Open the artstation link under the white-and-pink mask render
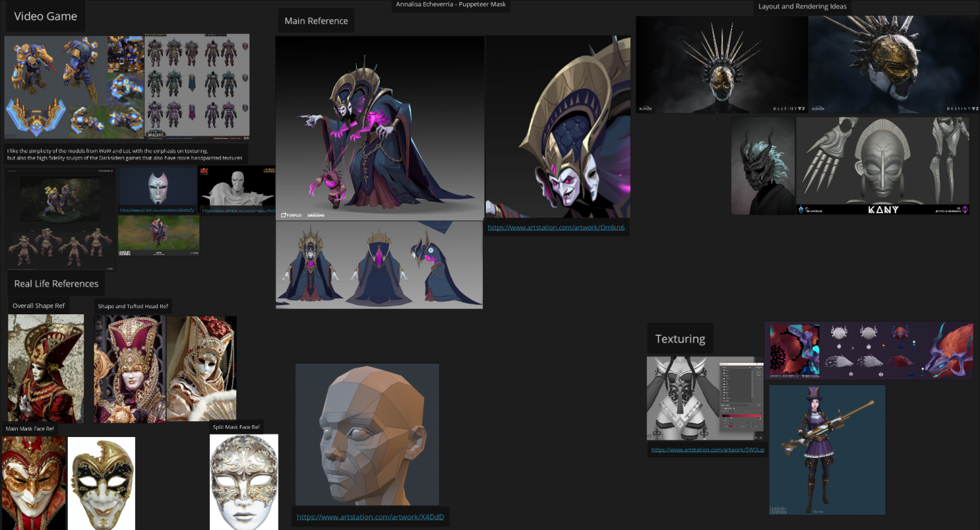This screenshot has width=980, height=530. click(157, 209)
